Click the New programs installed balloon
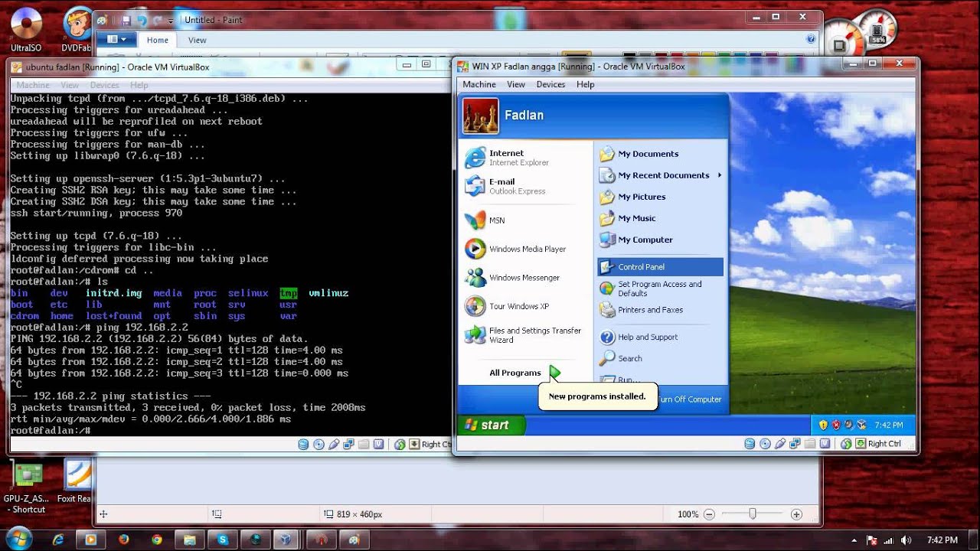980x551 pixels. click(597, 396)
